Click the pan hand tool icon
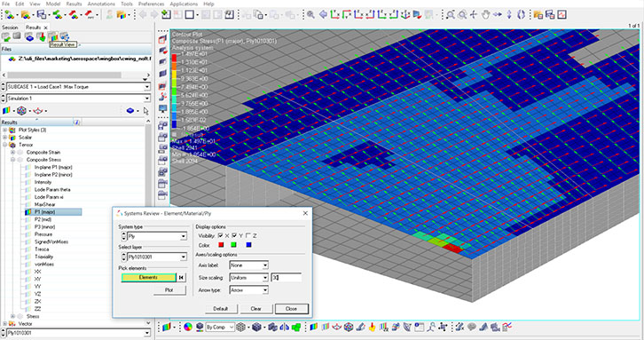Image resolution: width=644 pixels, height=340 pixels. pos(485,15)
